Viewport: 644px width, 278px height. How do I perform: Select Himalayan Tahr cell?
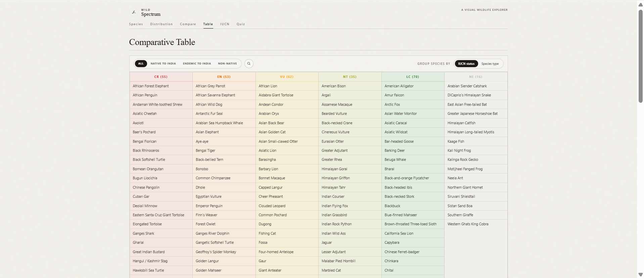[x=350, y=187]
